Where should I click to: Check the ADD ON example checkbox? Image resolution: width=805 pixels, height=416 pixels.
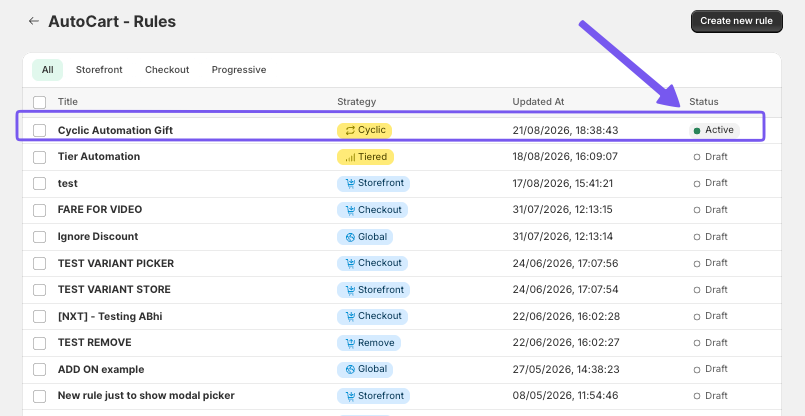[40, 369]
